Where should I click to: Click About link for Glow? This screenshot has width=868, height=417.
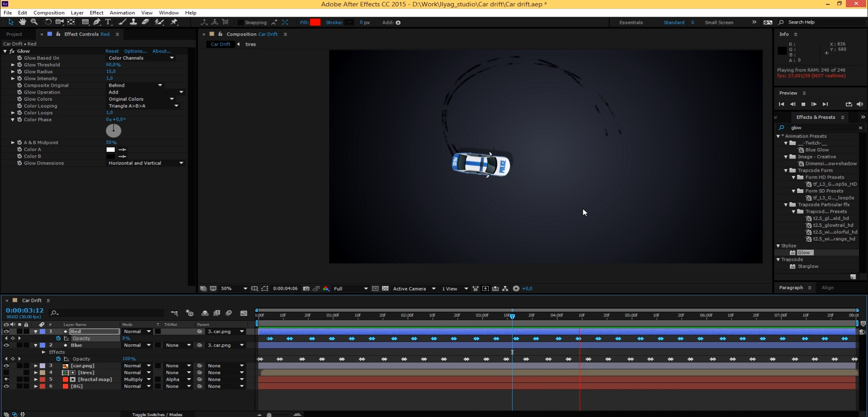click(161, 51)
